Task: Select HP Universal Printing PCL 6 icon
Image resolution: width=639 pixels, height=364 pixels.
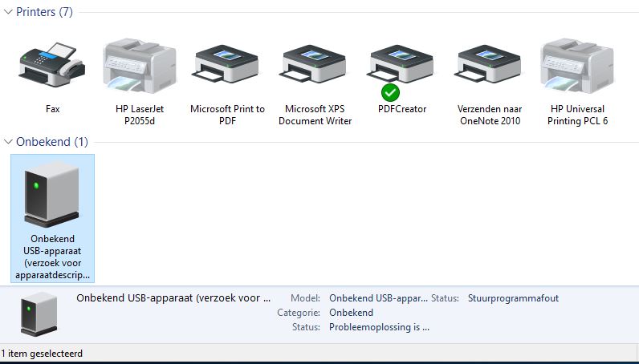Action: coord(577,67)
